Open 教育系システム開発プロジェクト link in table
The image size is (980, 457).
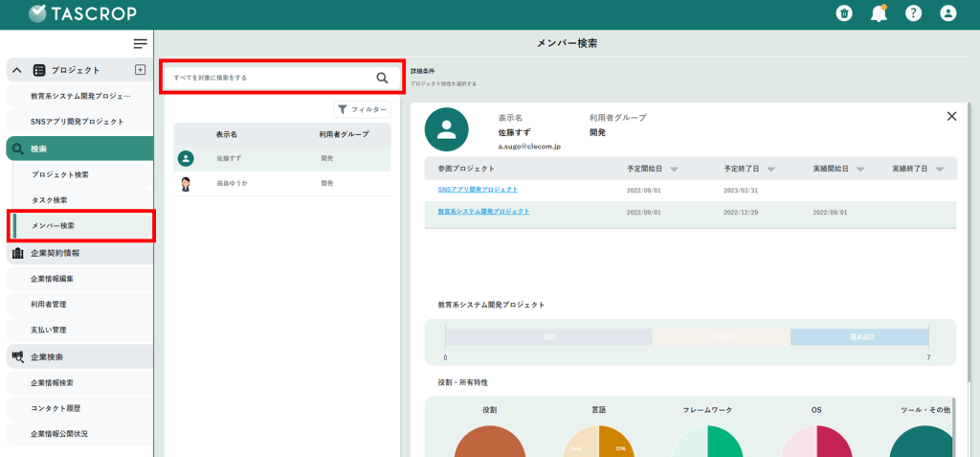pos(483,212)
